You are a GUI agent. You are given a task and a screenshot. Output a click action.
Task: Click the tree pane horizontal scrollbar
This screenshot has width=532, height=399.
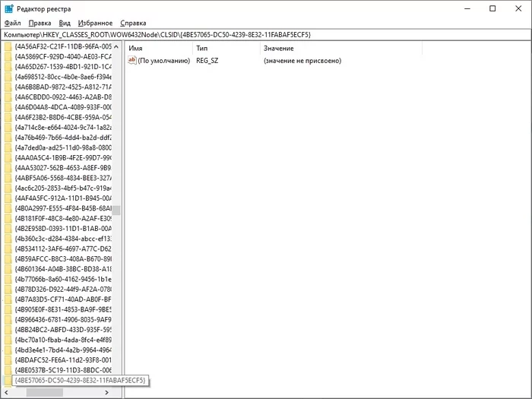click(x=59, y=393)
